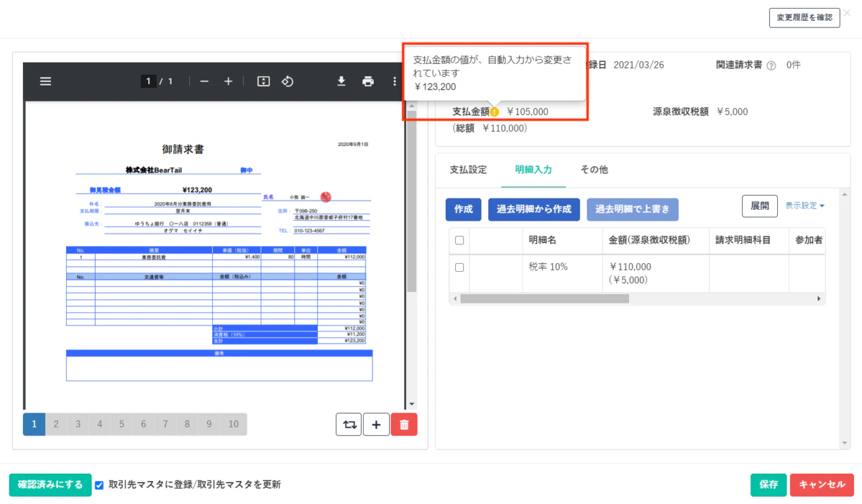
Task: Switch to the 支払設定 tab
Action: click(468, 170)
